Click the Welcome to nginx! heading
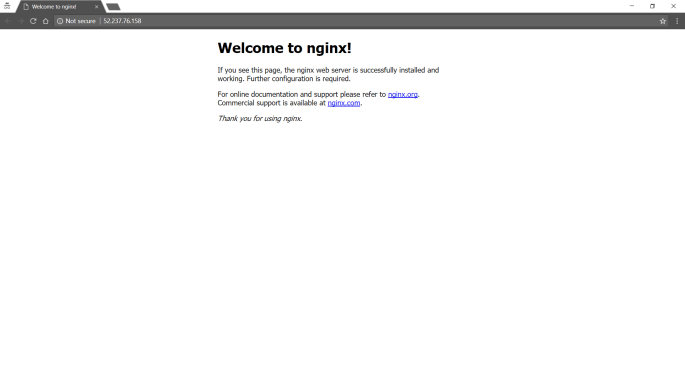Image resolution: width=685 pixels, height=371 pixels. [x=284, y=48]
